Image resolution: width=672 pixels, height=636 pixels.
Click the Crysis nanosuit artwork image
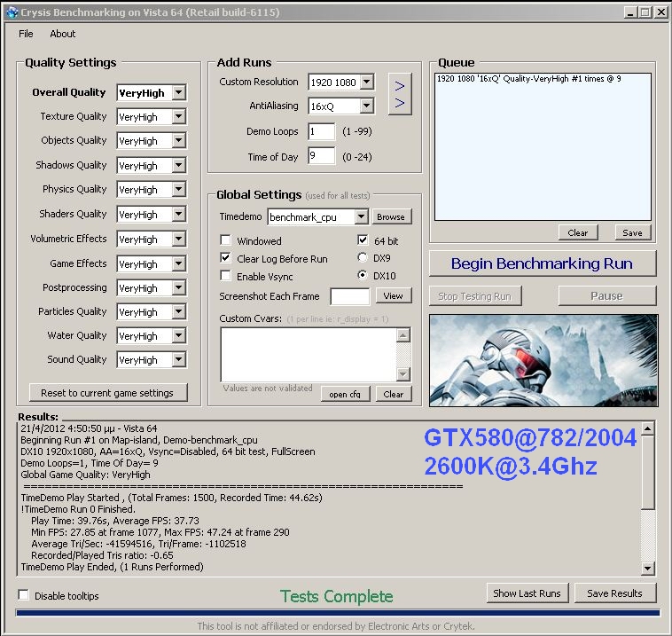(543, 360)
